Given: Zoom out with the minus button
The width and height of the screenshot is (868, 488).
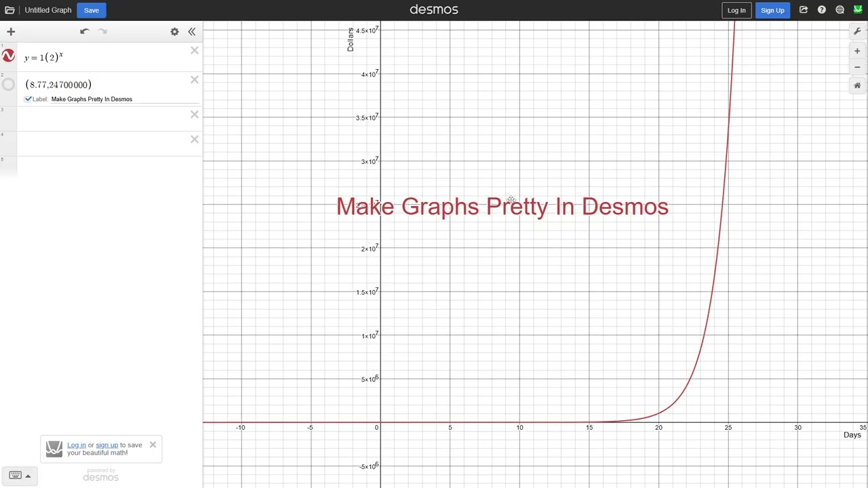Looking at the screenshot, I should coord(857,67).
